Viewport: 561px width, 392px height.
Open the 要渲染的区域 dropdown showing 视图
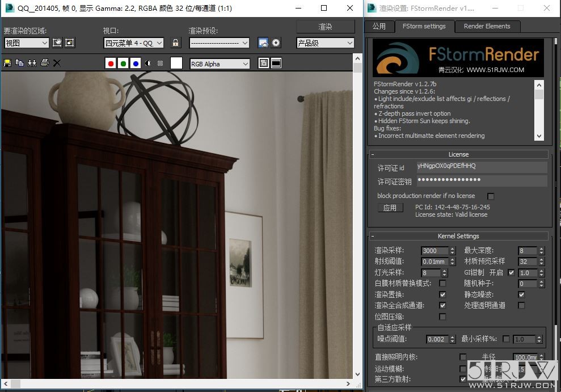[x=27, y=43]
